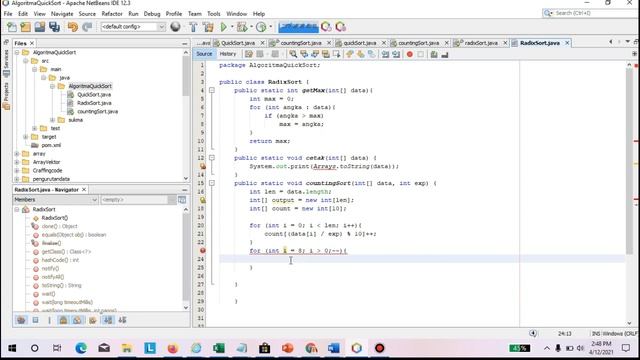This screenshot has height=360, width=640.
Task: Click the Files panel vertical scrollbar
Action: [186, 77]
